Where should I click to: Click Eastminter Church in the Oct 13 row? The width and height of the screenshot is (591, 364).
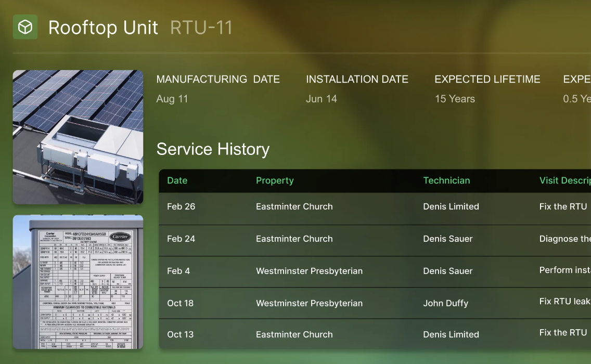[x=294, y=334]
